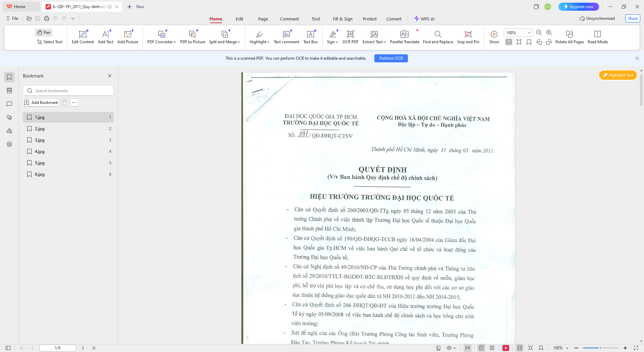Click the page number field 1/6
The image size is (644, 352).
pyautogui.click(x=58, y=348)
